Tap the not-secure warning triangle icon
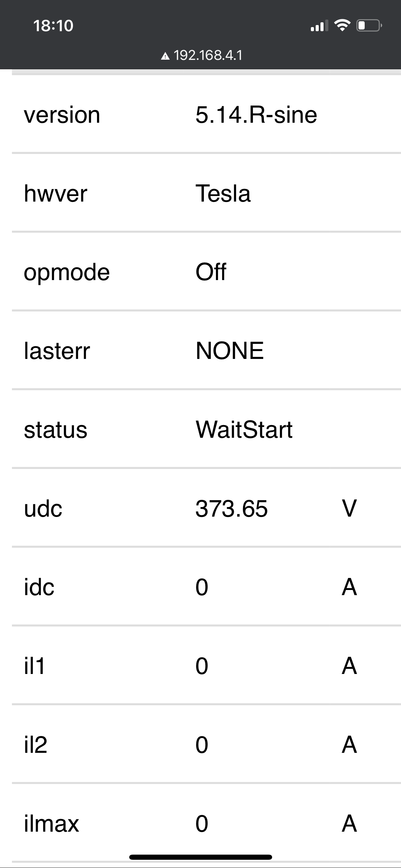 [165, 56]
